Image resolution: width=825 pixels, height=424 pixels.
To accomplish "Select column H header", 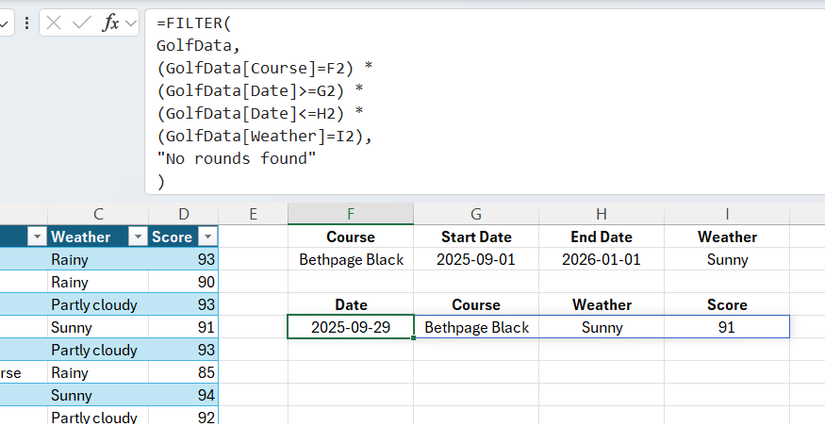I will [x=601, y=214].
